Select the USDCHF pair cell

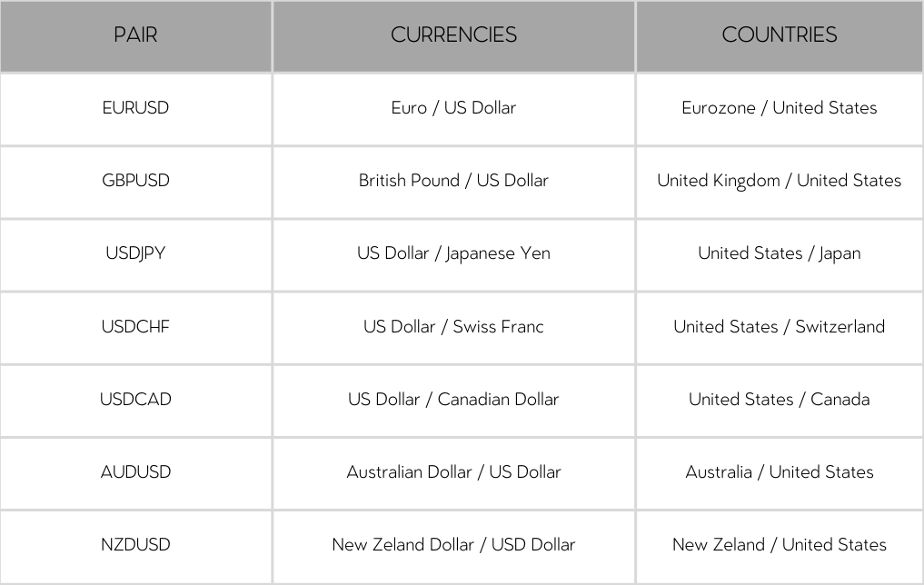pos(135,326)
